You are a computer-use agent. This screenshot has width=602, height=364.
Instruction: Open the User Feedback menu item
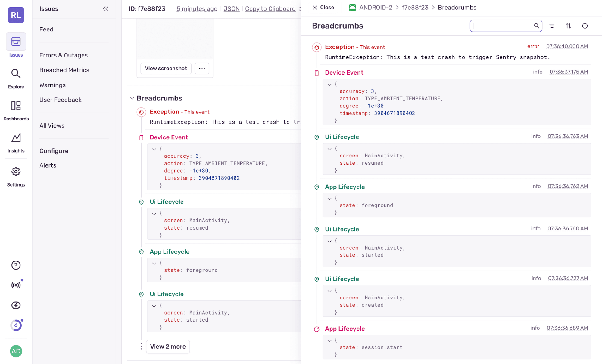point(60,100)
